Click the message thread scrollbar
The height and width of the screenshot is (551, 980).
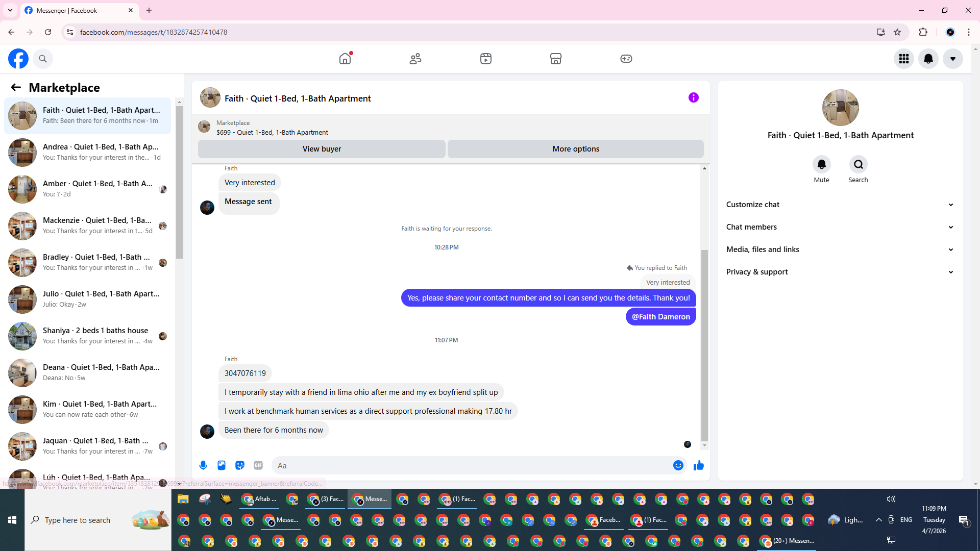[704, 345]
